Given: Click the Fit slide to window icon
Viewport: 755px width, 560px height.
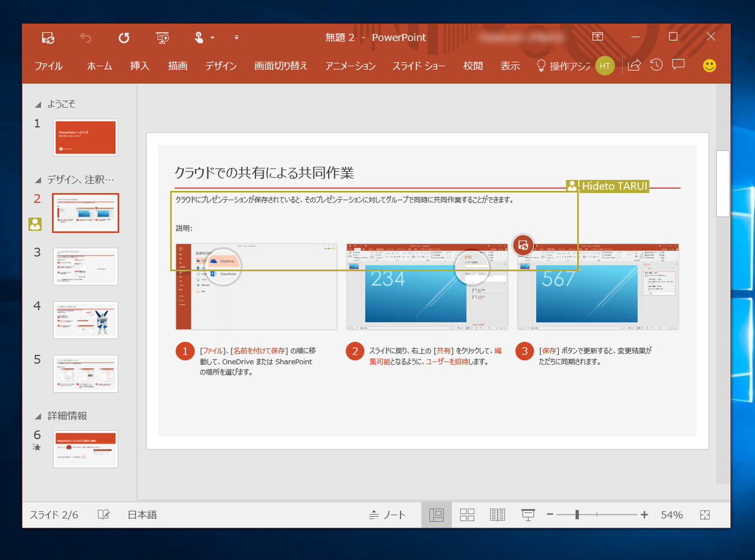Looking at the screenshot, I should 705,514.
